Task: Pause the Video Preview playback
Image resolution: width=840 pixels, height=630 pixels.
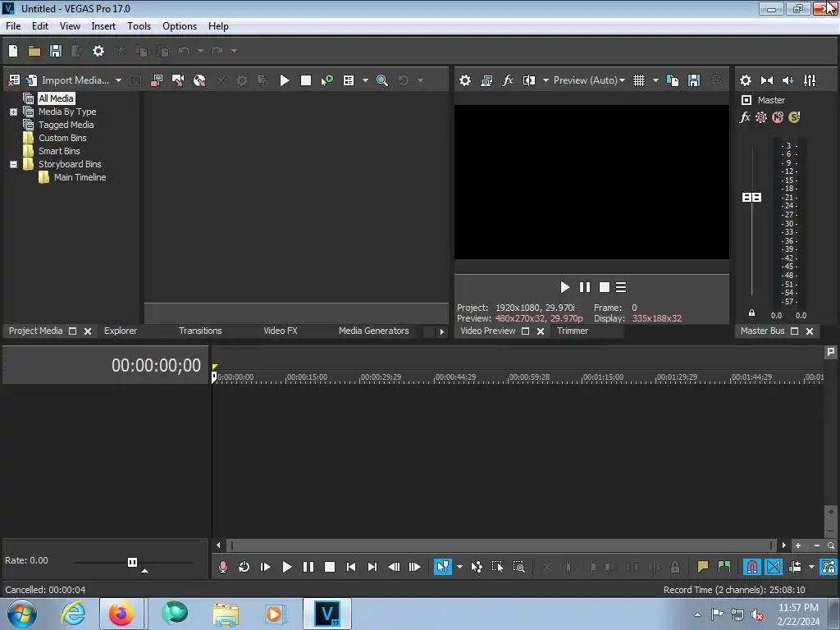Action: pos(585,288)
